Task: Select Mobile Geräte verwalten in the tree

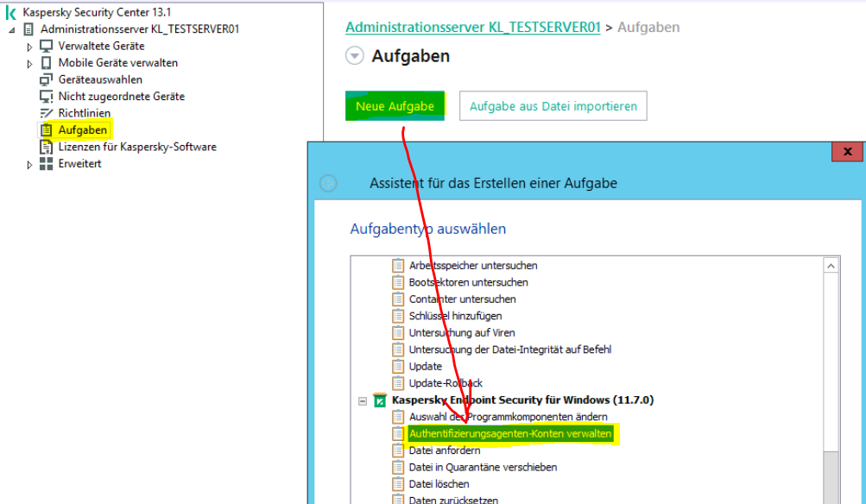Action: [x=118, y=63]
